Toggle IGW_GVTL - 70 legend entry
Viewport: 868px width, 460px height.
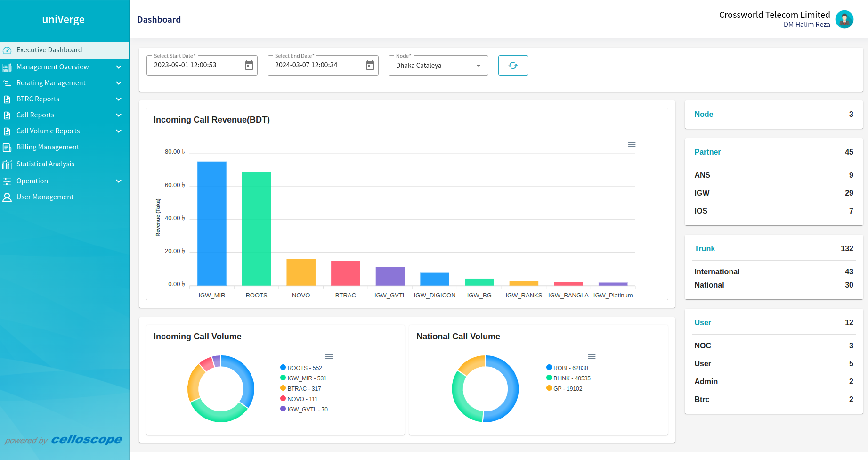(304, 410)
